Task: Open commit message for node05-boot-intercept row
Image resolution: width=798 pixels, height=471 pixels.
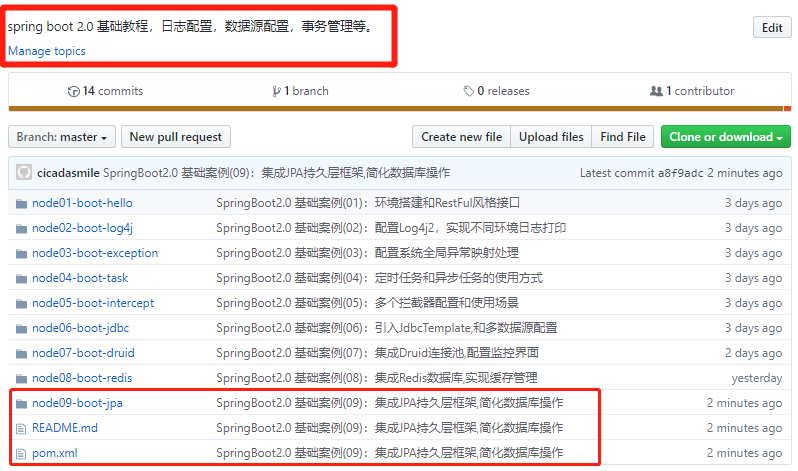Action: [367, 303]
